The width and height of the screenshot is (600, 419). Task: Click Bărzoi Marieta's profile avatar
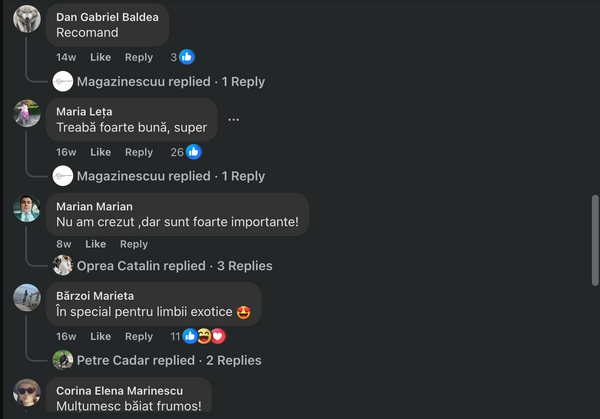pos(28,297)
